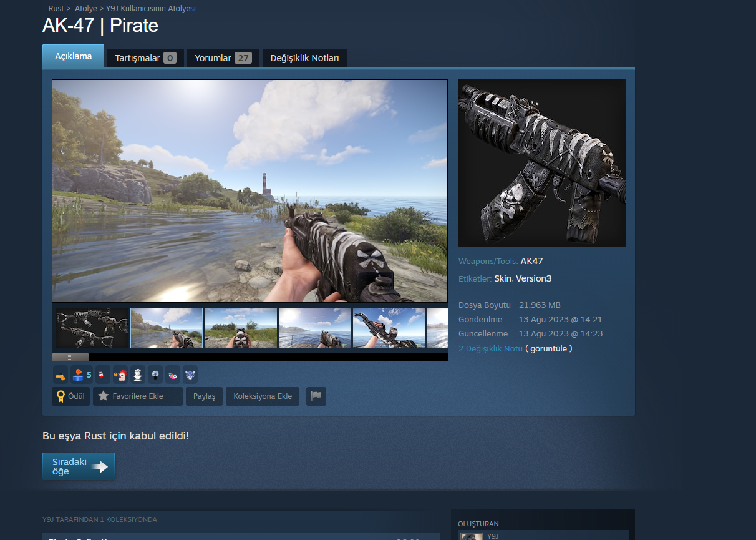Click the thumbnail strip scrollbar handle

(x=70, y=358)
